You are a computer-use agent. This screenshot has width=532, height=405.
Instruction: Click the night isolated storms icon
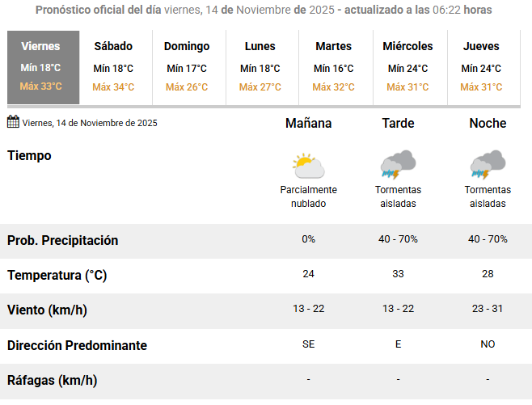point(488,164)
